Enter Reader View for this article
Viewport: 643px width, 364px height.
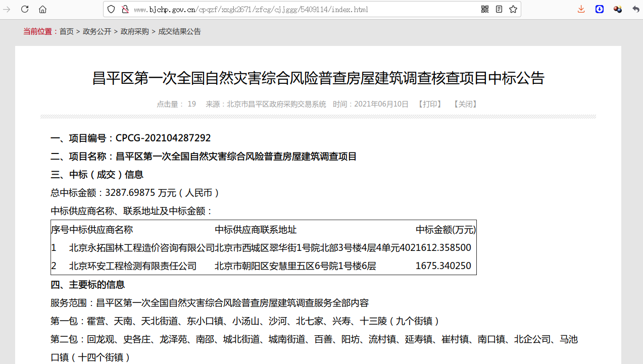click(499, 9)
